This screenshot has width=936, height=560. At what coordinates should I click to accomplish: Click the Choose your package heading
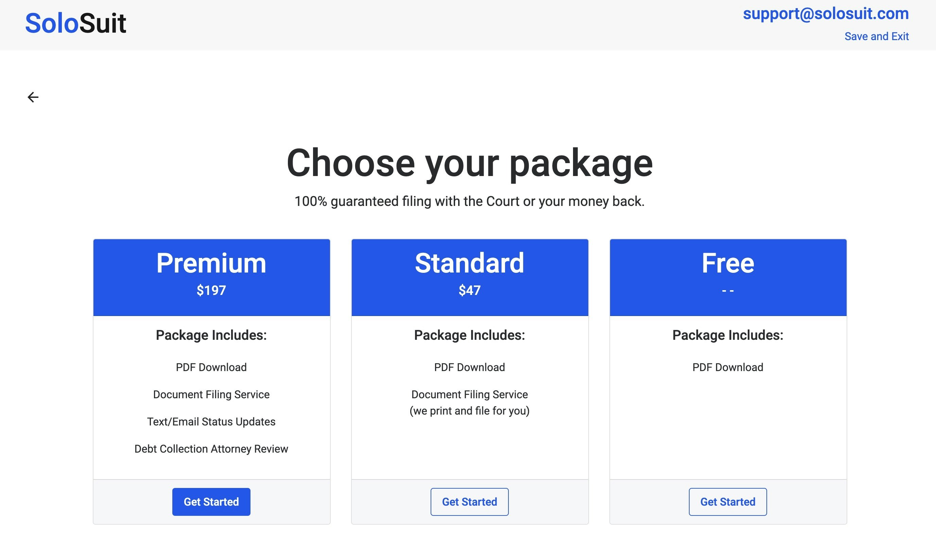[469, 163]
